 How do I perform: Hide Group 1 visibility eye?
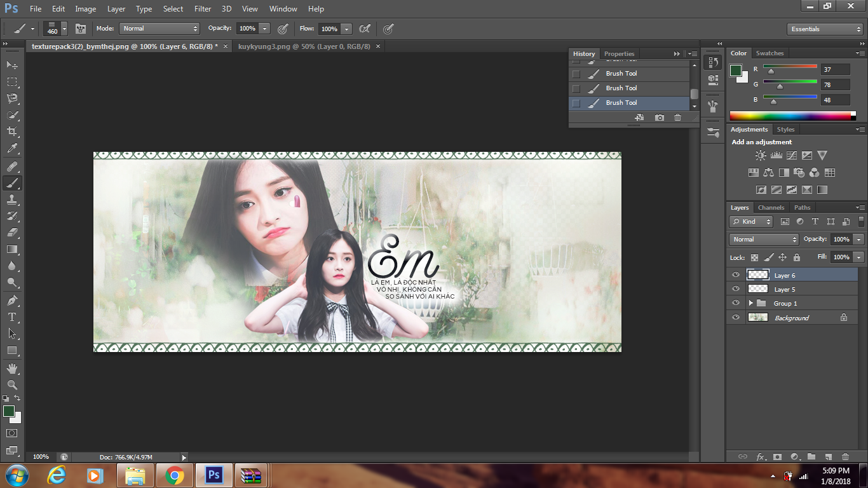pos(736,303)
